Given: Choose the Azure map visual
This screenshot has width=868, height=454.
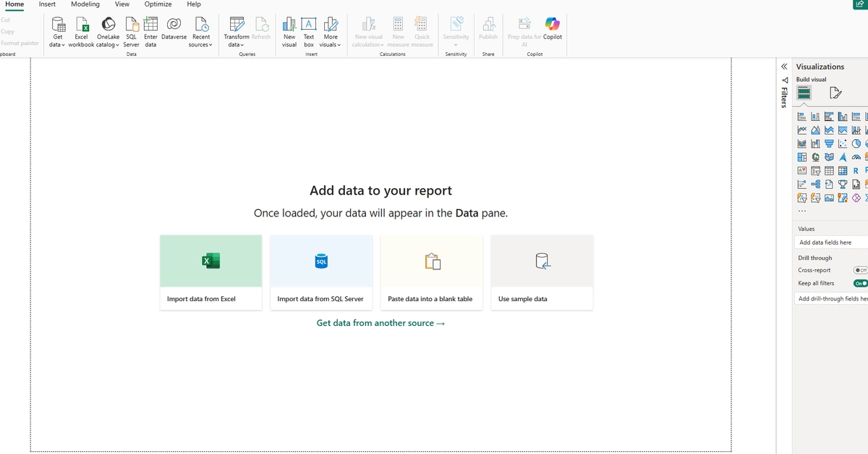Looking at the screenshot, I should pos(843,157).
